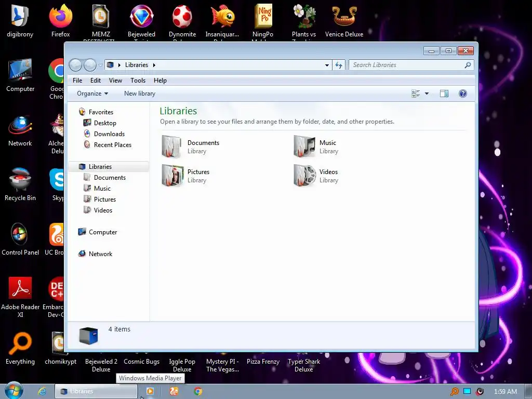Select Desktop under Favorites

(100, 123)
